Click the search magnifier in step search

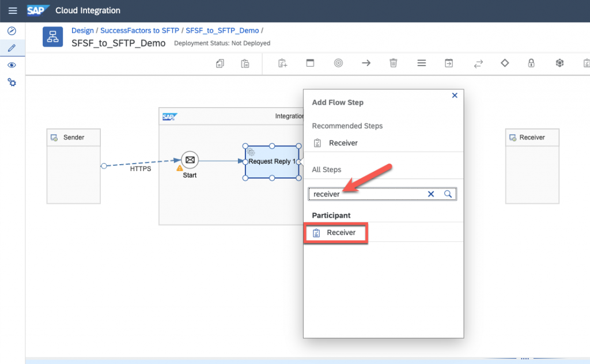(448, 194)
